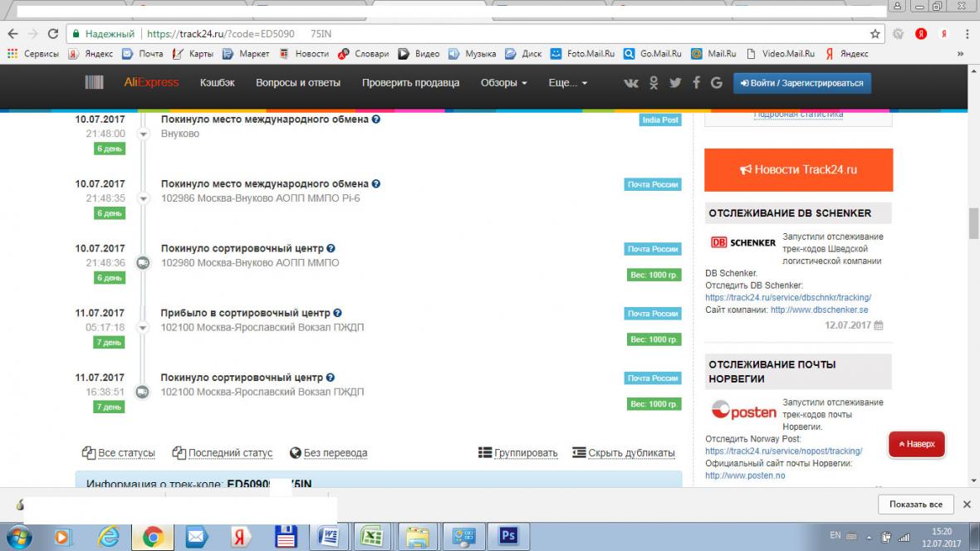This screenshot has height=551, width=980.
Task: Open 'Вопросы и ответы' menu item
Action: click(x=298, y=83)
